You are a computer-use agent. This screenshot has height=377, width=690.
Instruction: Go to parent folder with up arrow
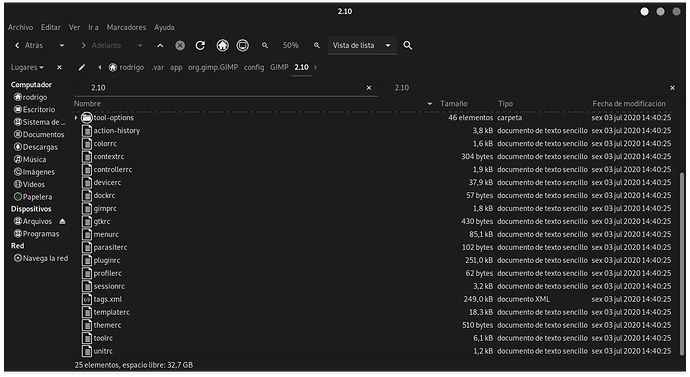pyautogui.click(x=160, y=45)
